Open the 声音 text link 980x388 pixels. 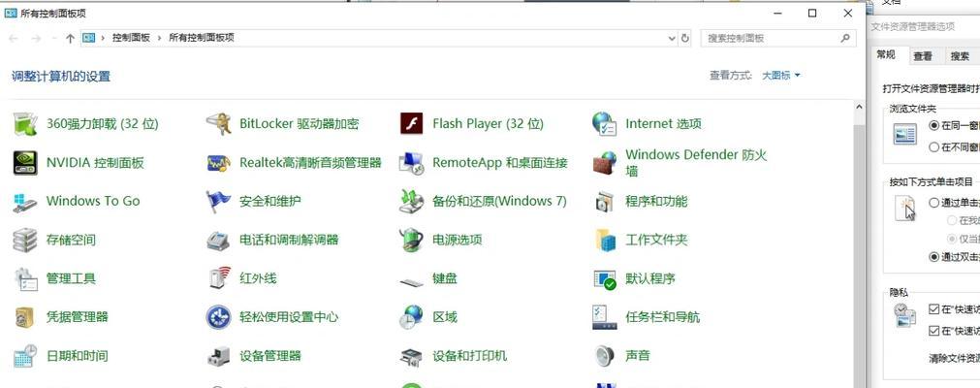click(638, 356)
